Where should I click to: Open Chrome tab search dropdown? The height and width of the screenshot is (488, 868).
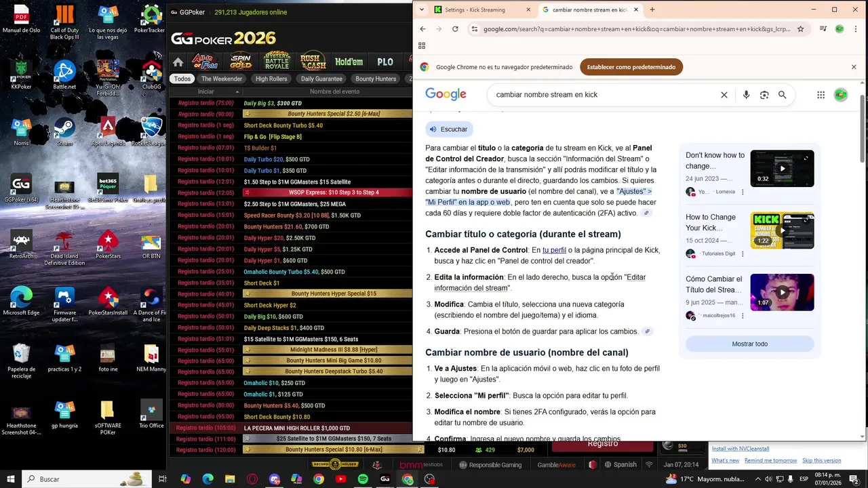pyautogui.click(x=422, y=9)
